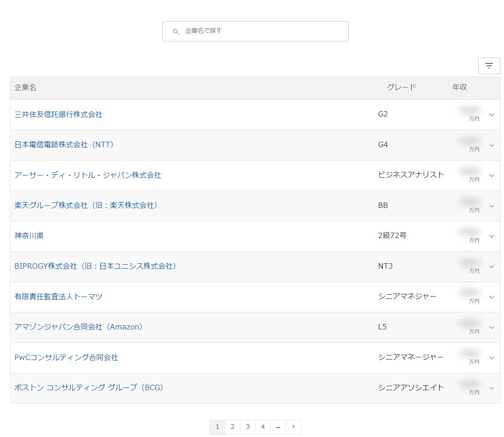
Task: Open 神奈川県 link
Action: (29, 236)
